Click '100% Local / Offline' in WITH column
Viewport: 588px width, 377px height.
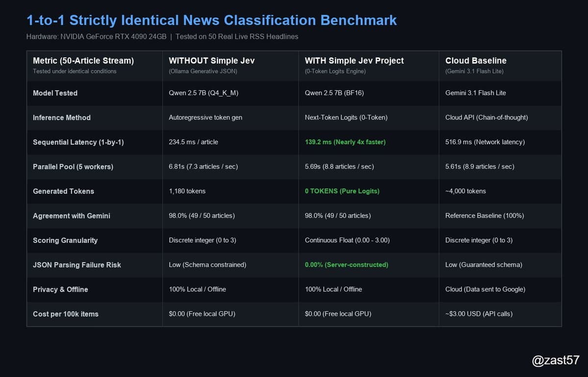333,289
